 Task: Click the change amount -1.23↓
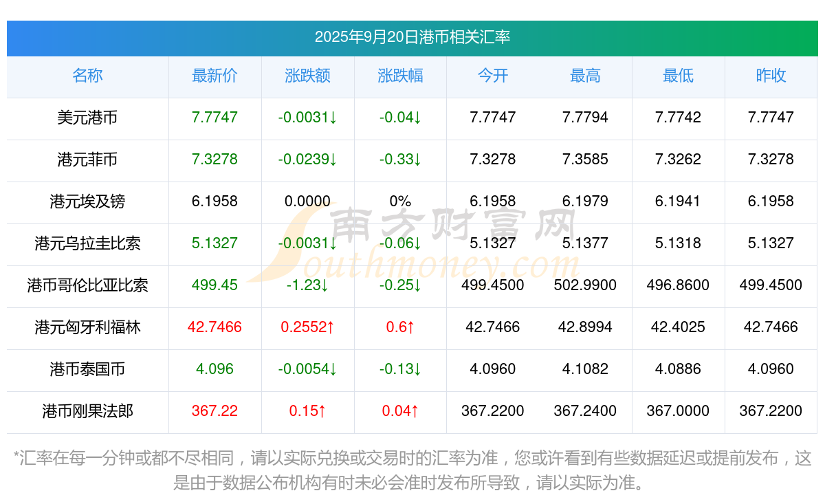pyautogui.click(x=308, y=285)
